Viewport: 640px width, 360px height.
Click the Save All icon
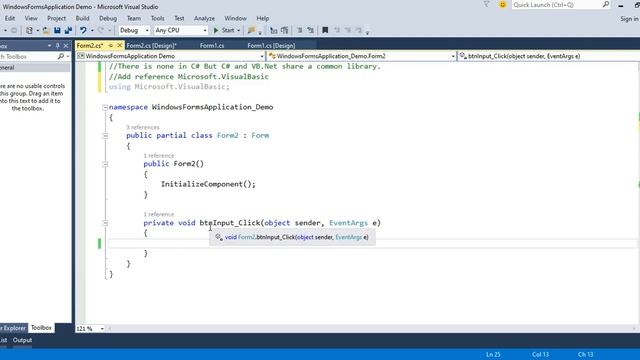point(68,30)
